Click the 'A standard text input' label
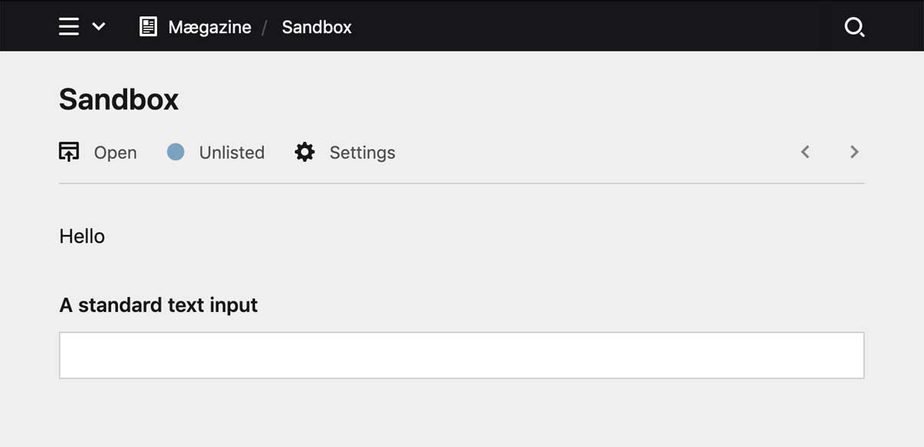This screenshot has width=924, height=447. click(158, 305)
